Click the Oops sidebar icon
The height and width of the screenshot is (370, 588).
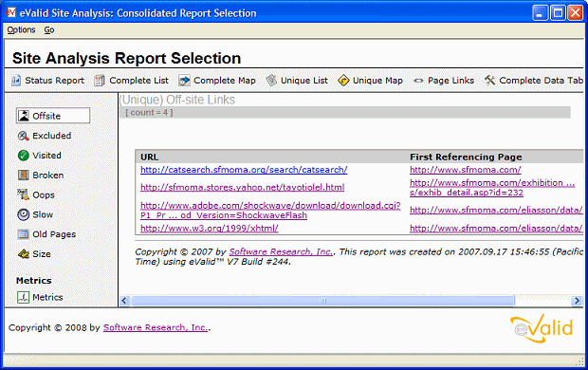24,194
